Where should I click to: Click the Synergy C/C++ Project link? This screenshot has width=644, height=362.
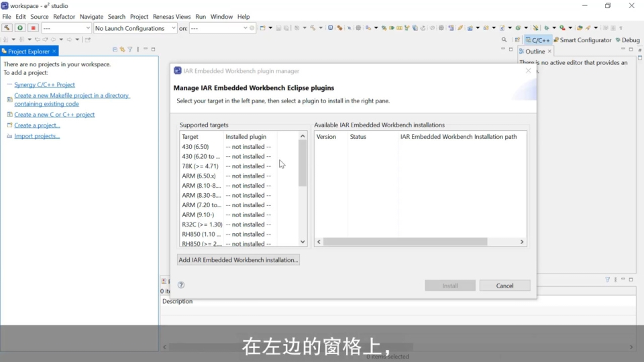44,85
